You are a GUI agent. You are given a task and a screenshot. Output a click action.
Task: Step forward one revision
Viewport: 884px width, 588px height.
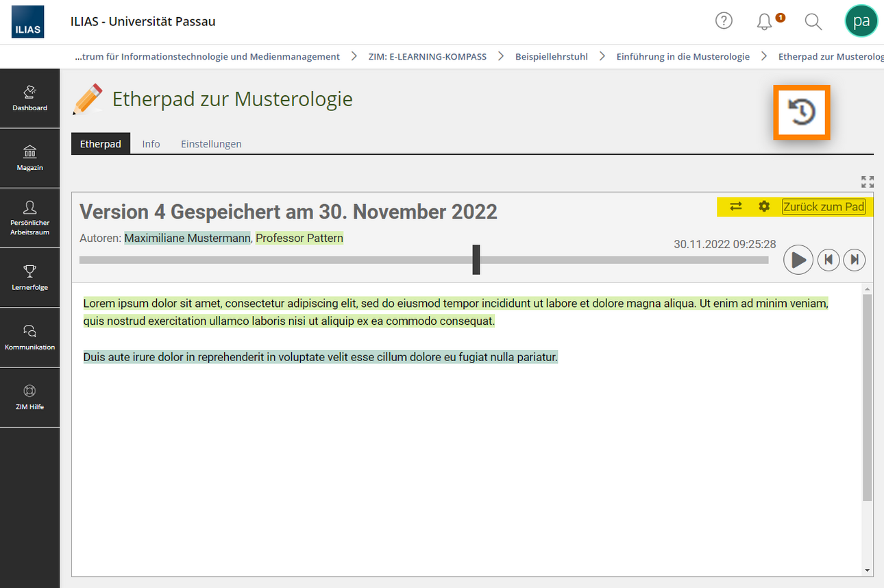(855, 260)
